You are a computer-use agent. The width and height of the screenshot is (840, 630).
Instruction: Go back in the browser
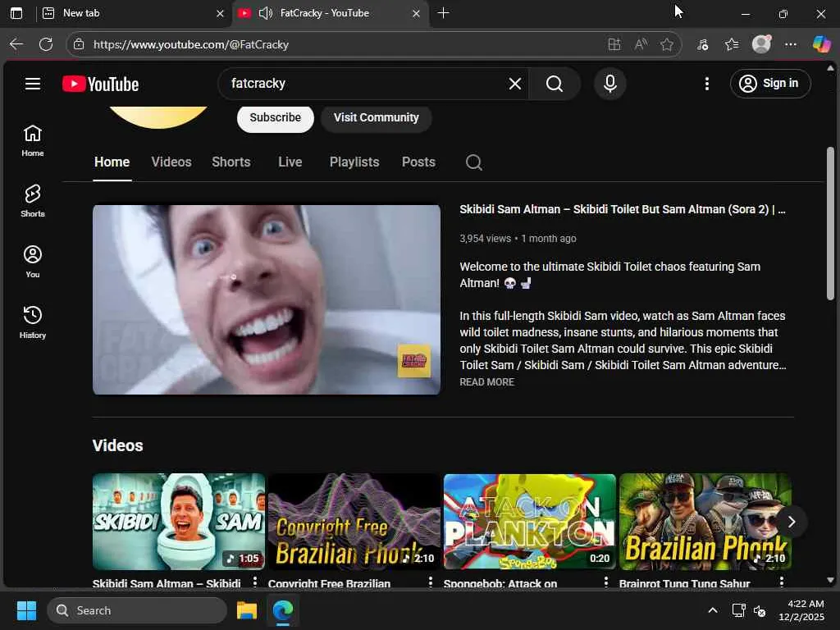(16, 44)
